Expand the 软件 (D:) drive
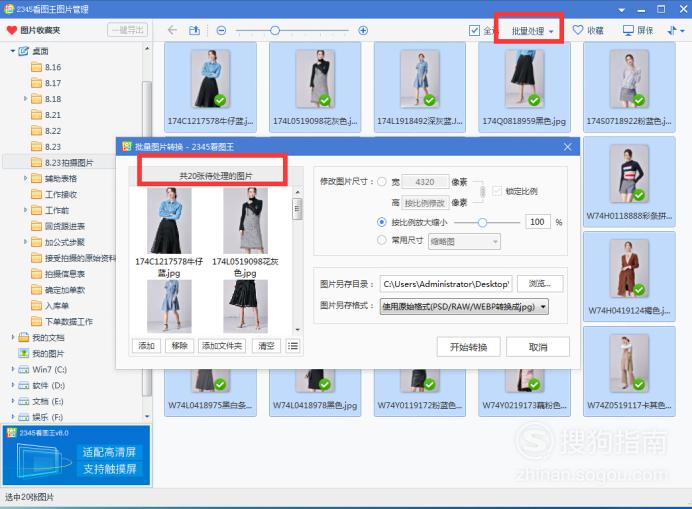Image resolution: width=692 pixels, height=509 pixels. point(13,385)
